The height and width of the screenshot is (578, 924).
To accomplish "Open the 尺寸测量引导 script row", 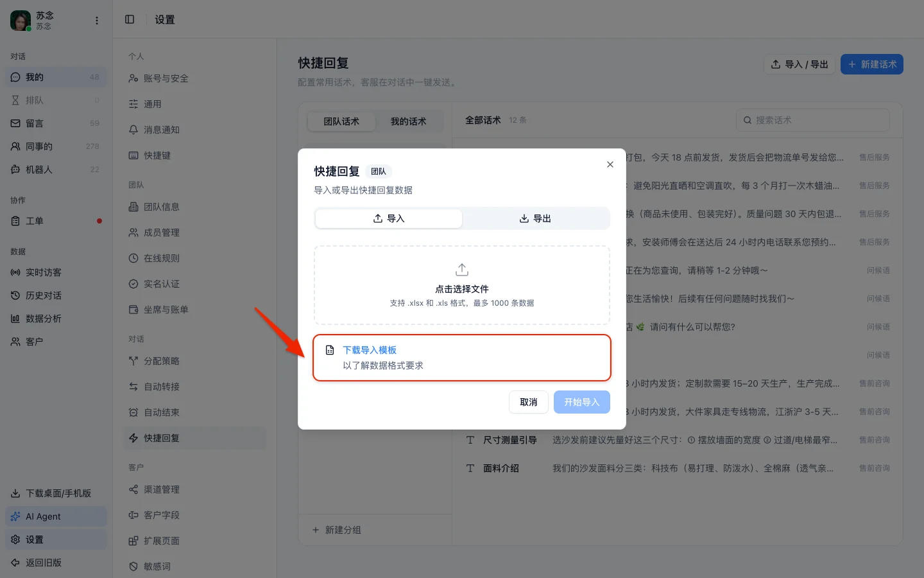I will [x=678, y=440].
